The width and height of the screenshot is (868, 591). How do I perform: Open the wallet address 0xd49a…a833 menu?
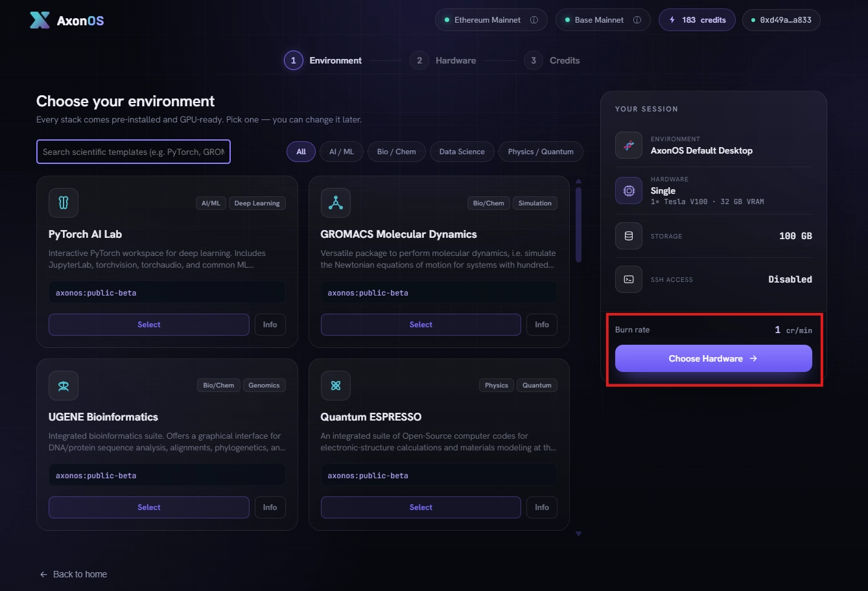[781, 20]
